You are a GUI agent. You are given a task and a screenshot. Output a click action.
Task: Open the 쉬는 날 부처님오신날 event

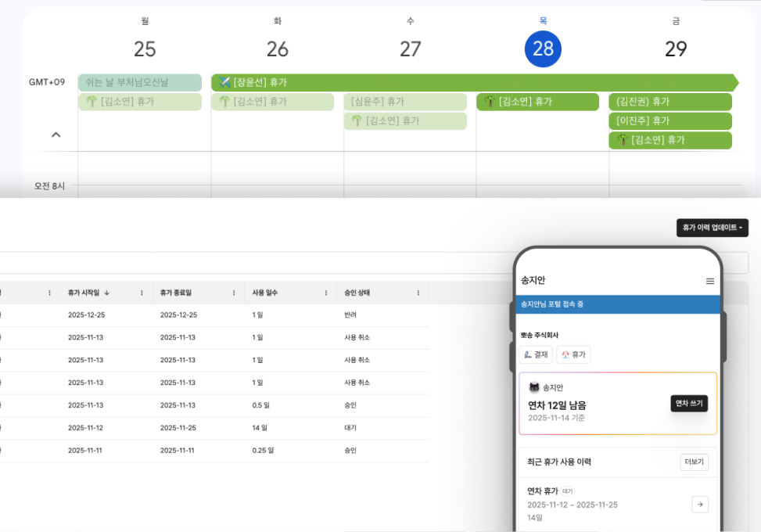(x=140, y=82)
